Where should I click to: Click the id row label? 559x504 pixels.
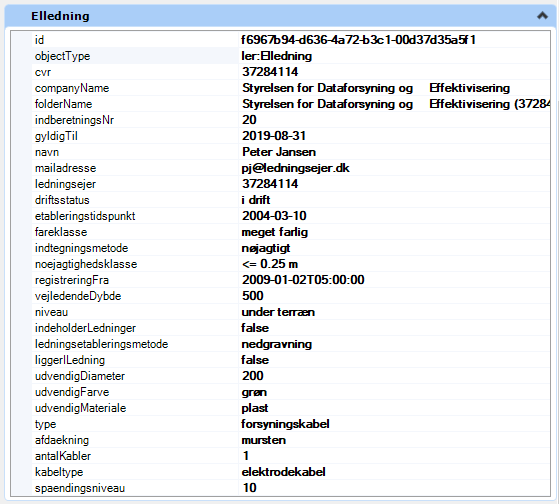click(39, 40)
